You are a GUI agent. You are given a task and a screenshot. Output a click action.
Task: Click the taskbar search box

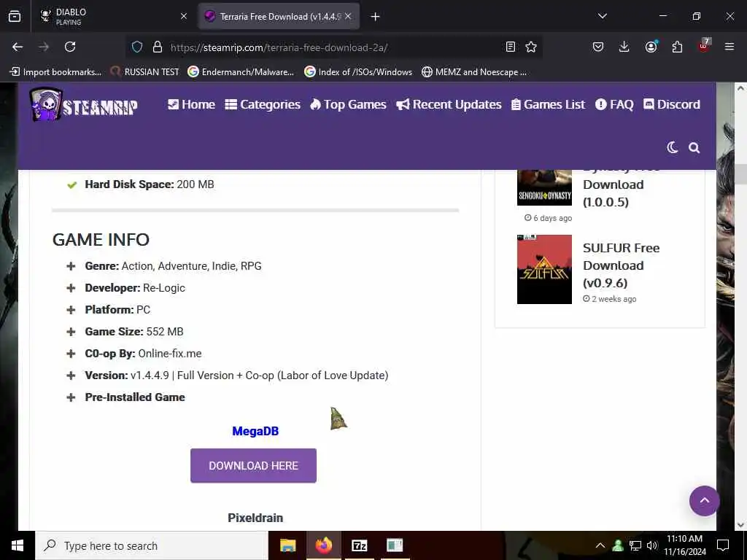pyautogui.click(x=152, y=545)
